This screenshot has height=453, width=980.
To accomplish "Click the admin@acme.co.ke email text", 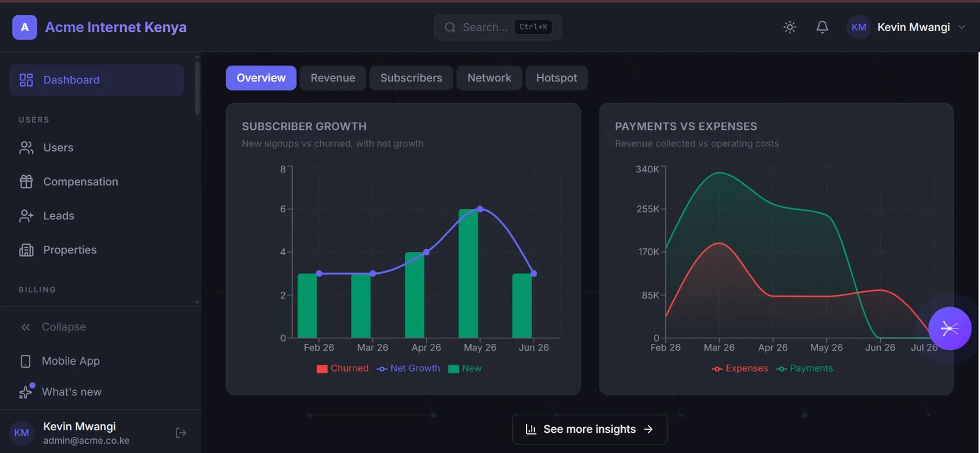I will [x=86, y=441].
